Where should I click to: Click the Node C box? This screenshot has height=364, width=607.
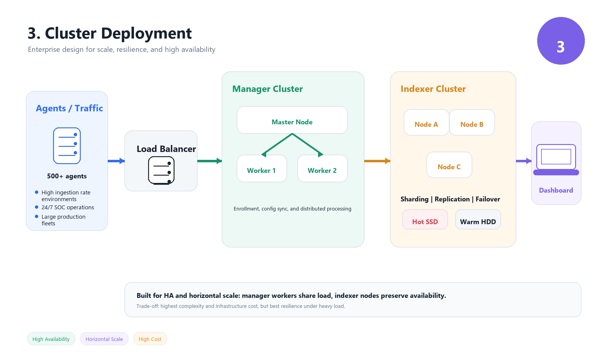pos(449,165)
